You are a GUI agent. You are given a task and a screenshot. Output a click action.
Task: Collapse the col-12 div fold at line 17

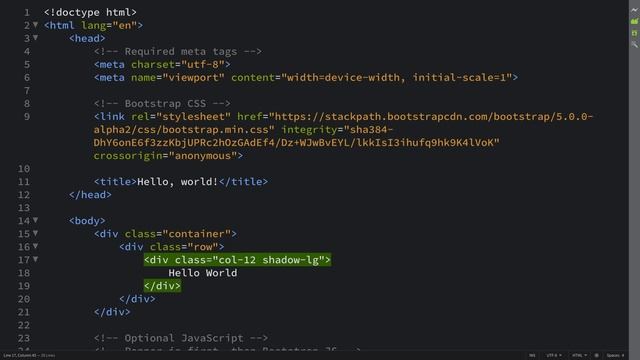[x=36, y=260]
